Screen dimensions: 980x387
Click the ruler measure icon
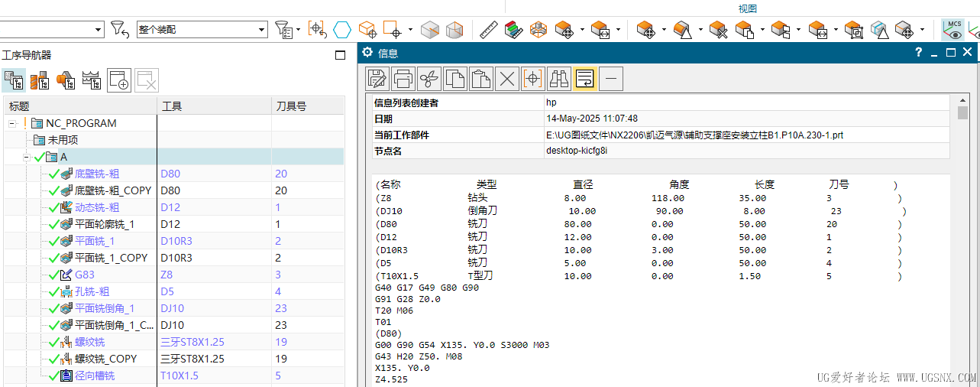pos(489,30)
